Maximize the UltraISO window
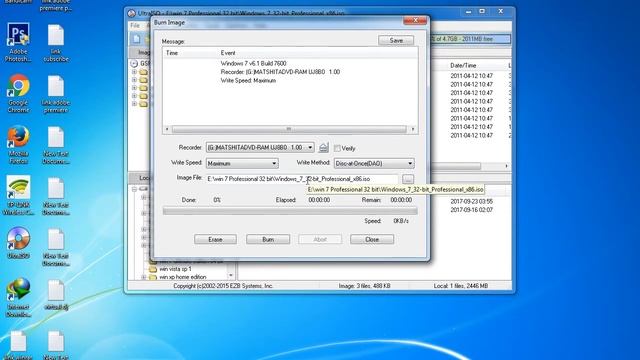This screenshot has height=360, width=640. 482,11
